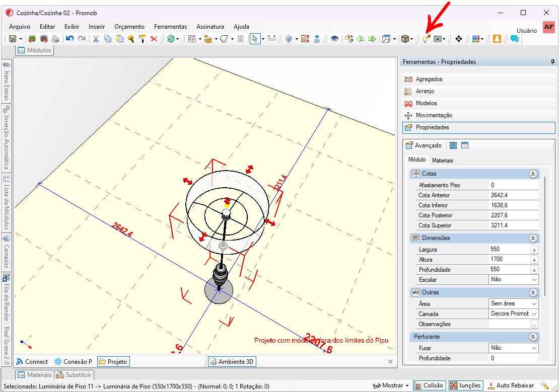Switch to the Materiais tab in properties

coord(442,161)
